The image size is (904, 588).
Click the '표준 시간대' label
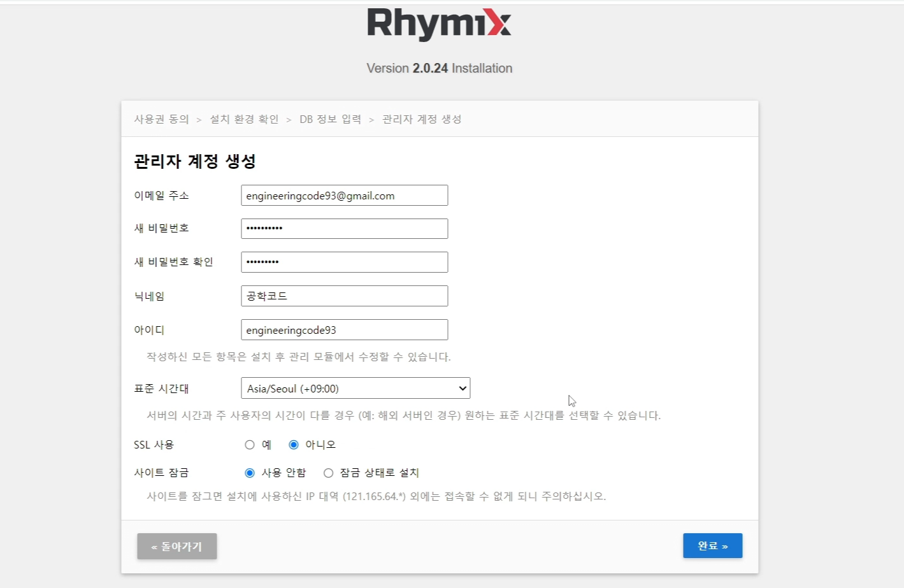(x=161, y=389)
